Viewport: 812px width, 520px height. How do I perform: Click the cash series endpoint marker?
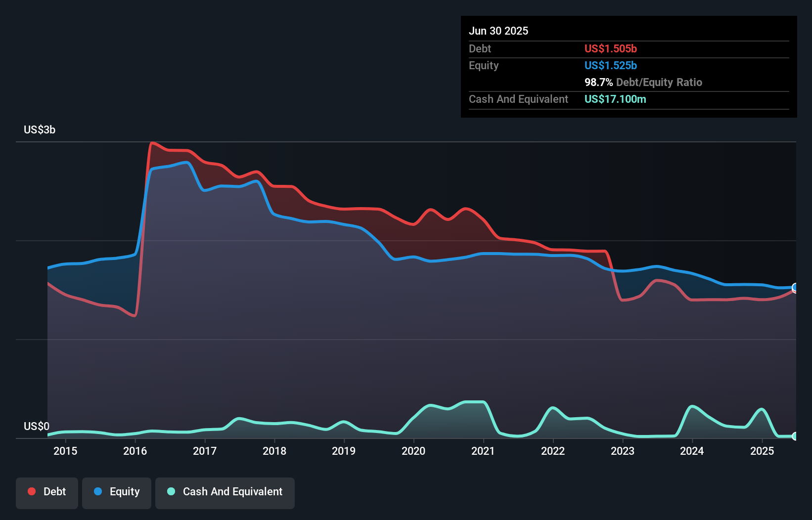(x=795, y=437)
